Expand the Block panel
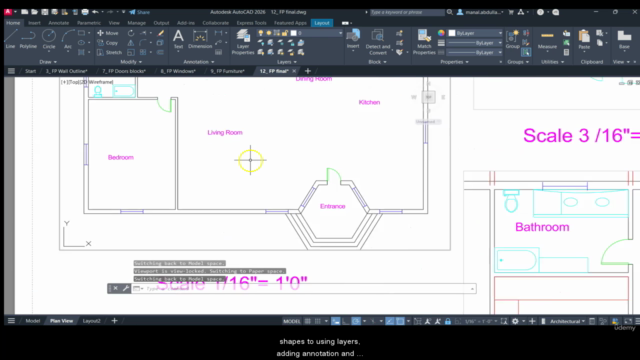Screen dimensions: 640x360 (378, 62)
